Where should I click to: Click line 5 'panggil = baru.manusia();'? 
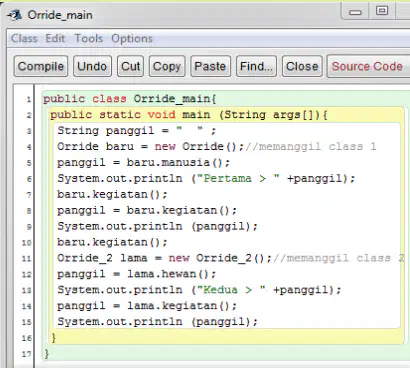pyautogui.click(x=144, y=163)
